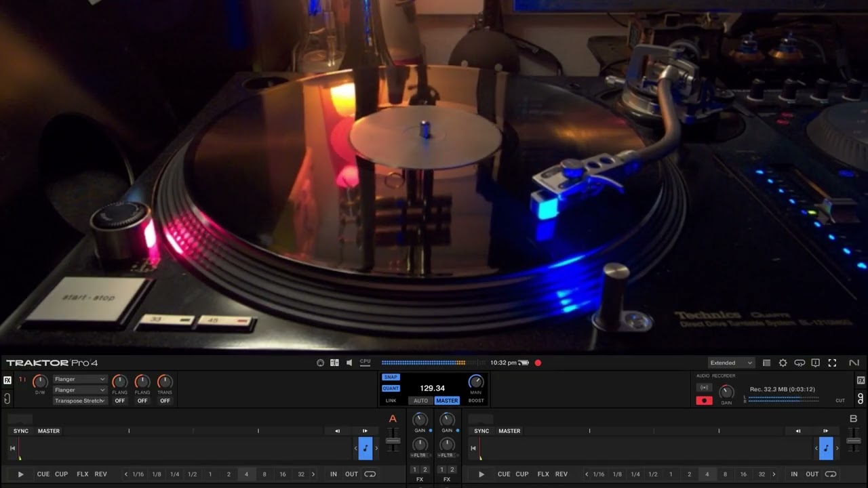Toggle SNAP mode
Image resolution: width=868 pixels, height=488 pixels.
point(391,377)
